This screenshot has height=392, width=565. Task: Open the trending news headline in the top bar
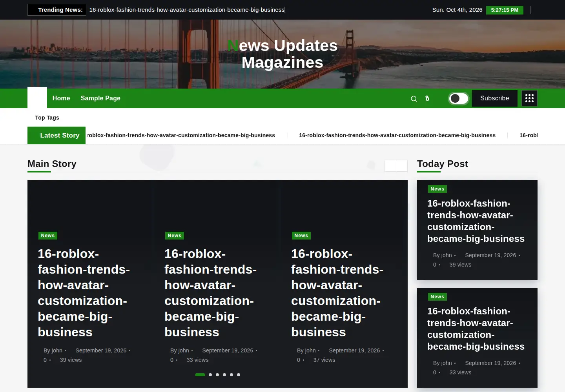(187, 10)
